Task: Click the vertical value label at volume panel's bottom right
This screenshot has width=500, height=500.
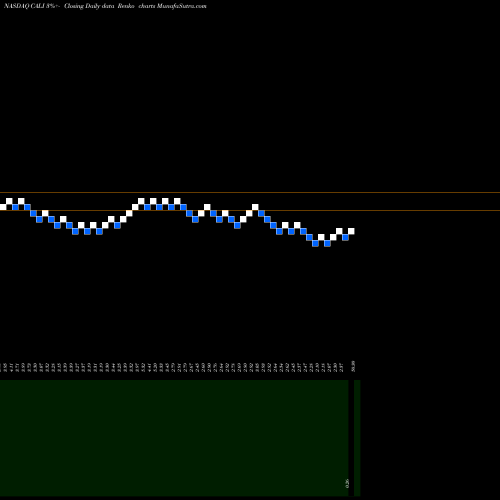Action: (347, 484)
